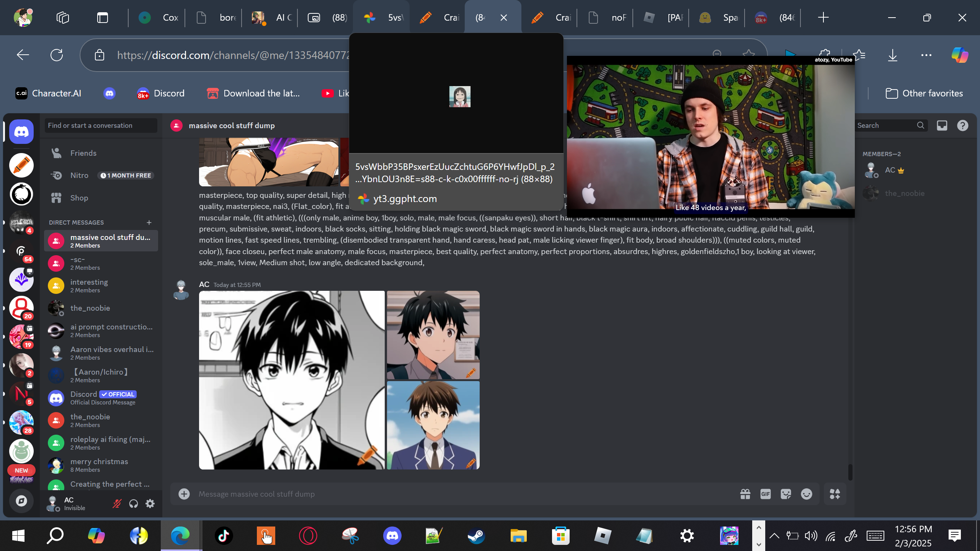
Task: Open 'interesting' group chat
Action: 101,286
